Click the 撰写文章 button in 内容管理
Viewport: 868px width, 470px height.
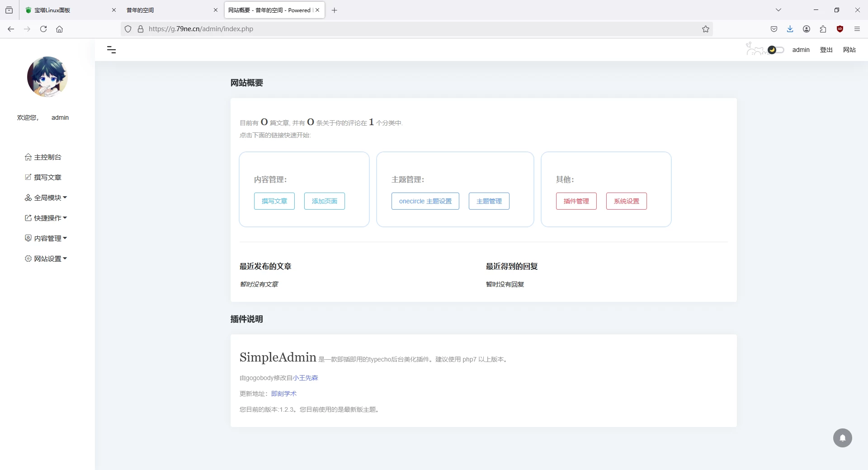point(274,201)
